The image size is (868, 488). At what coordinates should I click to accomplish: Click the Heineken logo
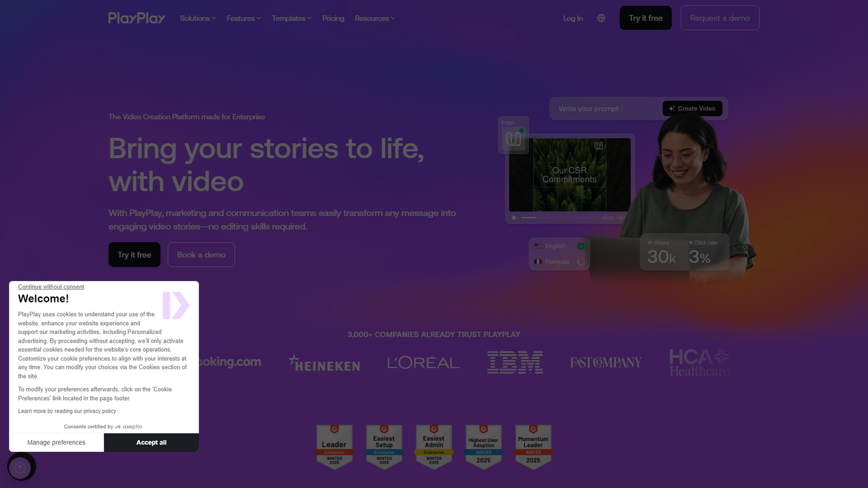tap(324, 363)
